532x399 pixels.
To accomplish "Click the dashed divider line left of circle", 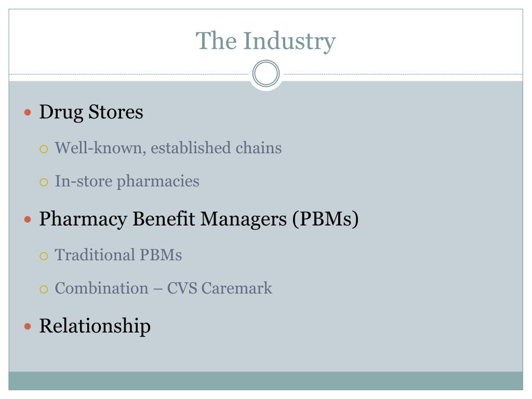I will (129, 74).
